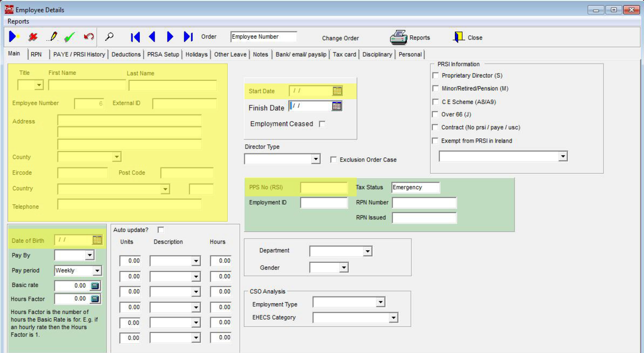Open the Deductions tab
Viewport: 644px width, 353px height.
[126, 54]
